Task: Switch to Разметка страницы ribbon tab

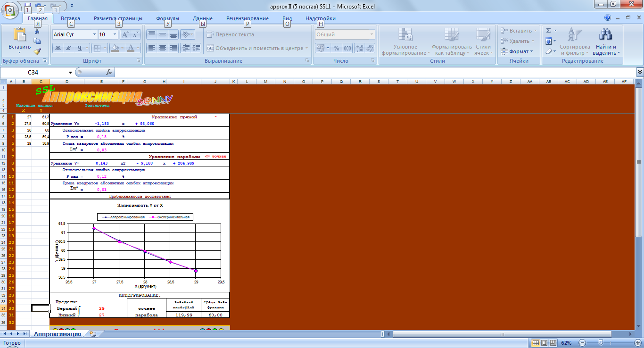Action: click(x=118, y=18)
